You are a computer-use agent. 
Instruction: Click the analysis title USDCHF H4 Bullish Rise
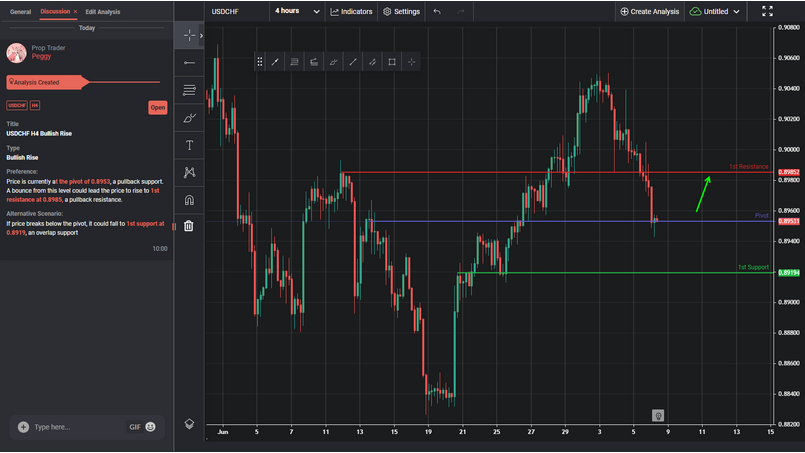point(39,134)
